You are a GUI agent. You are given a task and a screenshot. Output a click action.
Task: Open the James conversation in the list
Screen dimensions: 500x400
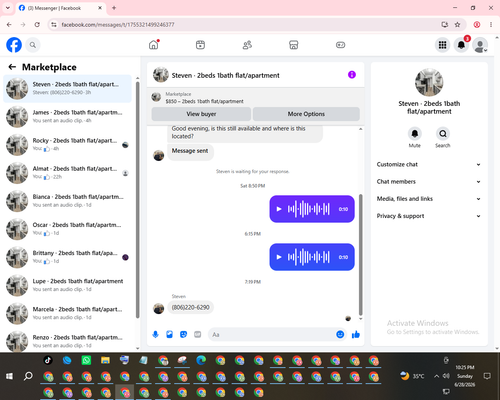[67, 116]
